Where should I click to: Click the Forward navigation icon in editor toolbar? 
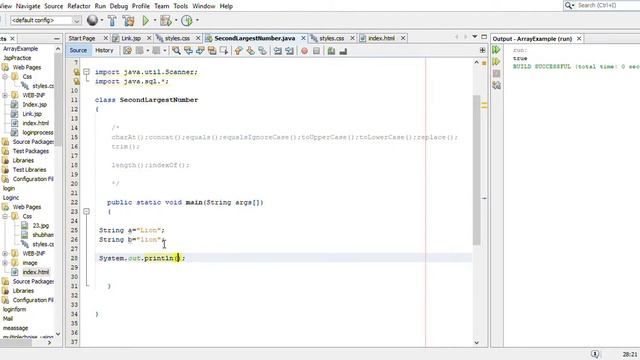(156, 51)
